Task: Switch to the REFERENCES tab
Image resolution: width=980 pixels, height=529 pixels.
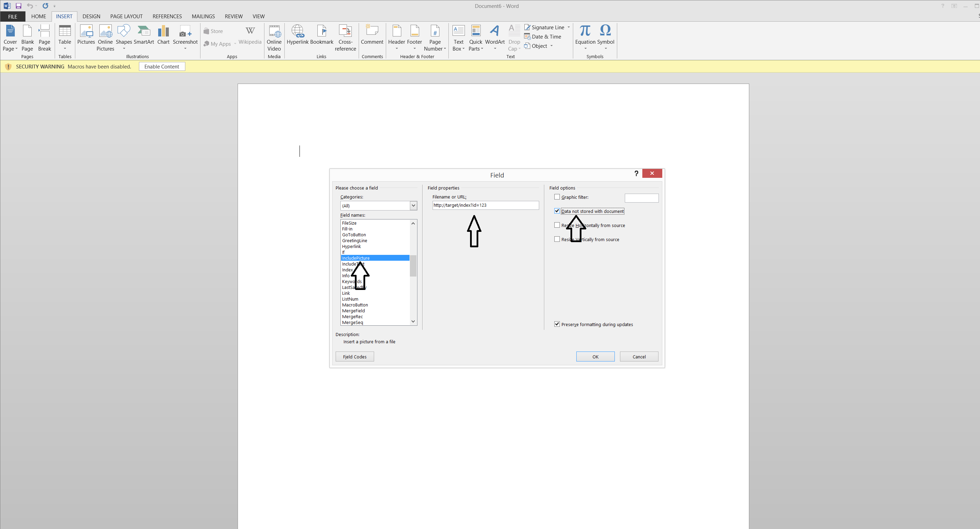Action: 167,17
